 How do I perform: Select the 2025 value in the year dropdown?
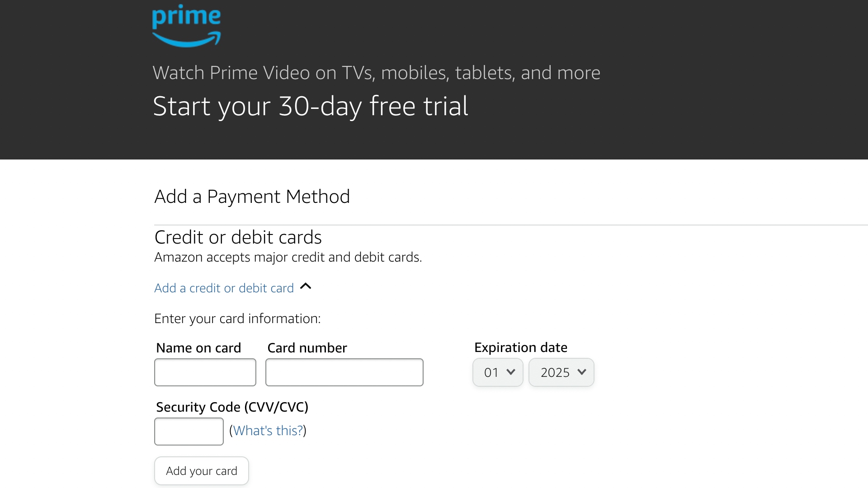(x=555, y=372)
